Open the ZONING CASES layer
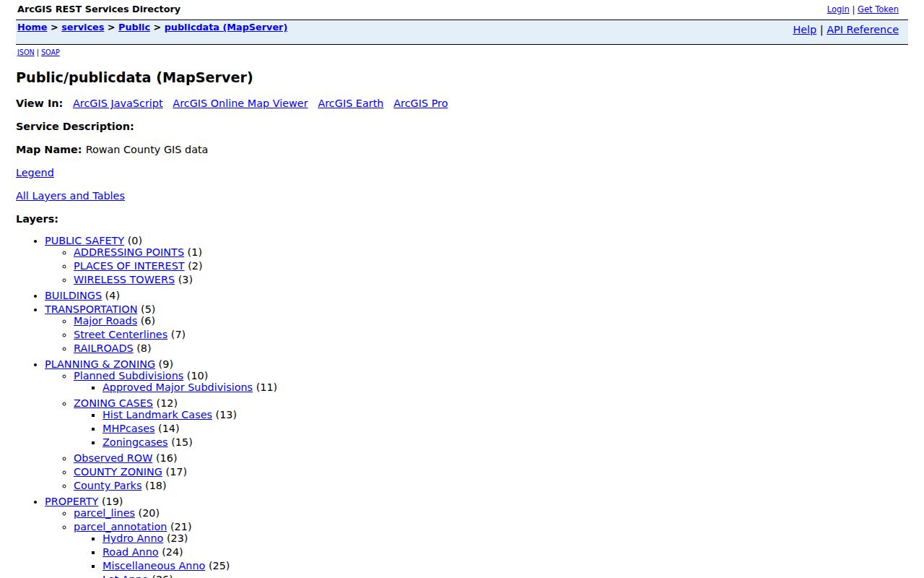This screenshot has height=578, width=924. coord(113,403)
